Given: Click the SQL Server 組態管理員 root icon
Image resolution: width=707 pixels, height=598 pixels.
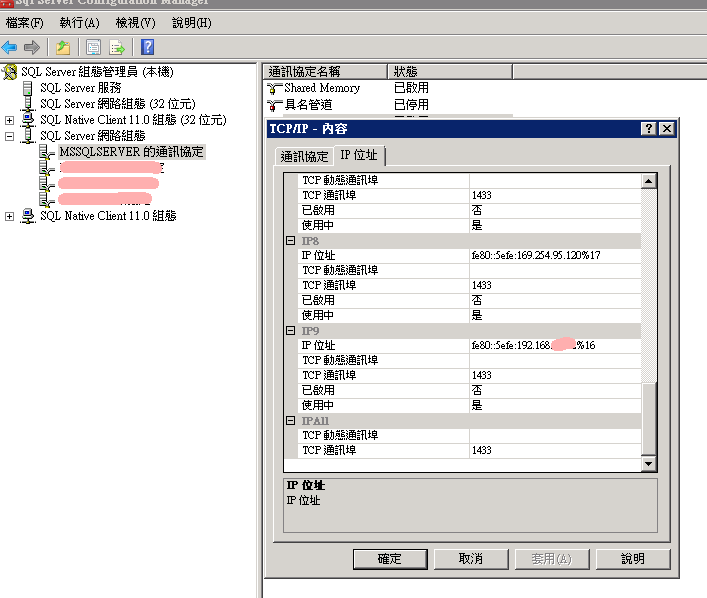Looking at the screenshot, I should [x=9, y=72].
